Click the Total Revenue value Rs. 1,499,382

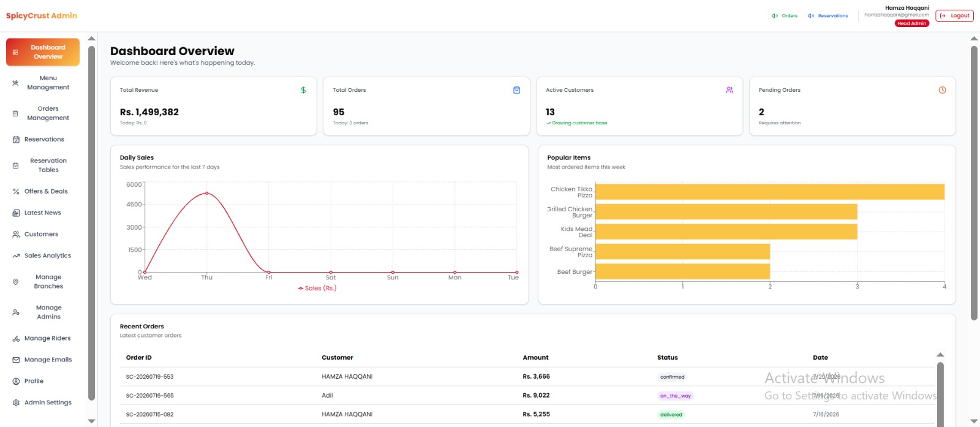click(149, 112)
